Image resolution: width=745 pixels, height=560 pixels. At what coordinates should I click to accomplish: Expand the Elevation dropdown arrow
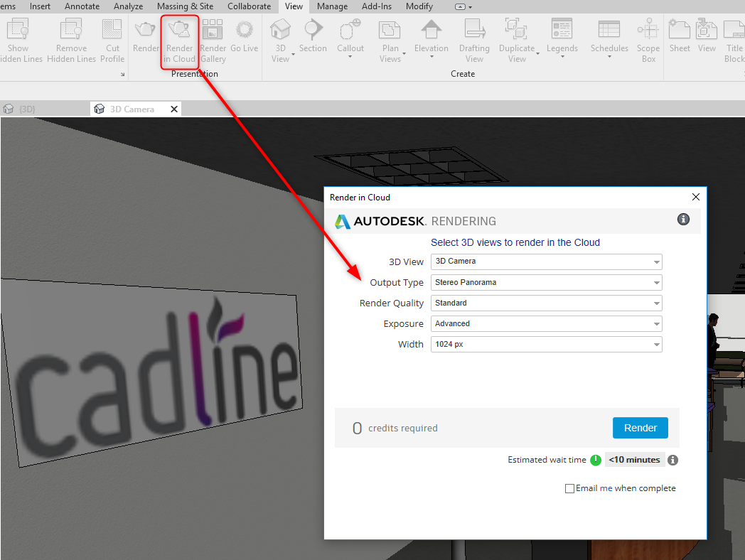point(432,57)
